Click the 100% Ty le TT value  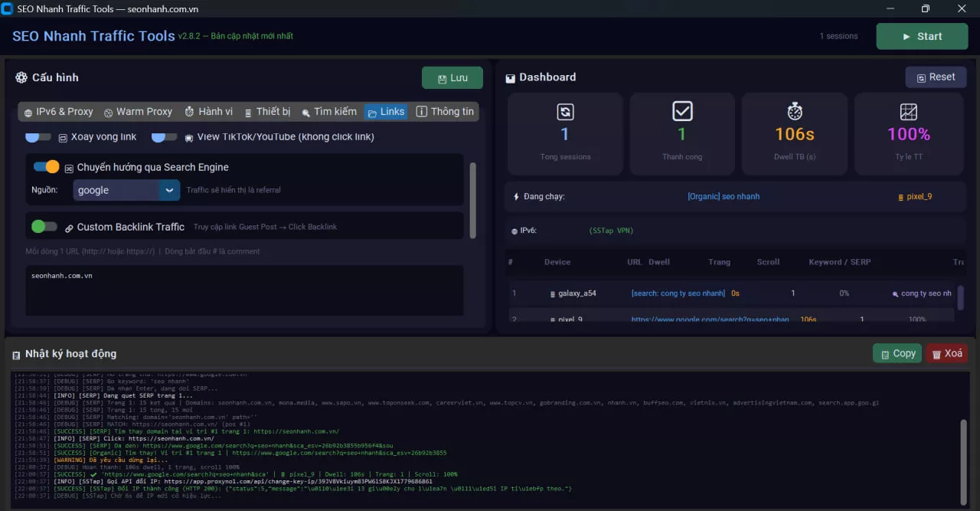[x=909, y=135]
